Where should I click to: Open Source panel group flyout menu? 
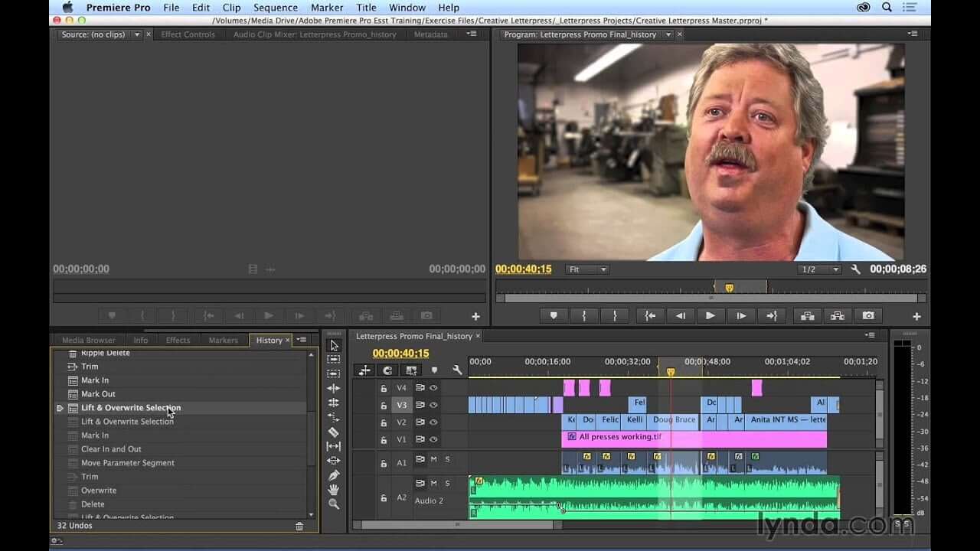pos(472,34)
